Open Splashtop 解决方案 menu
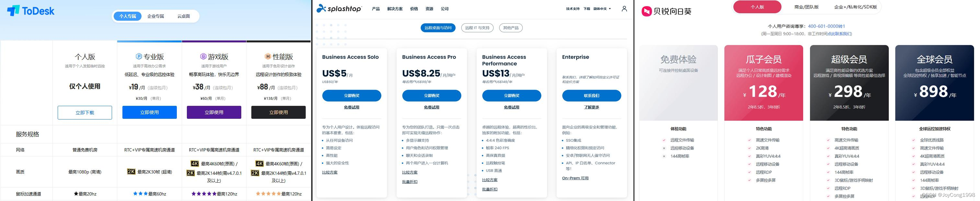 [395, 9]
